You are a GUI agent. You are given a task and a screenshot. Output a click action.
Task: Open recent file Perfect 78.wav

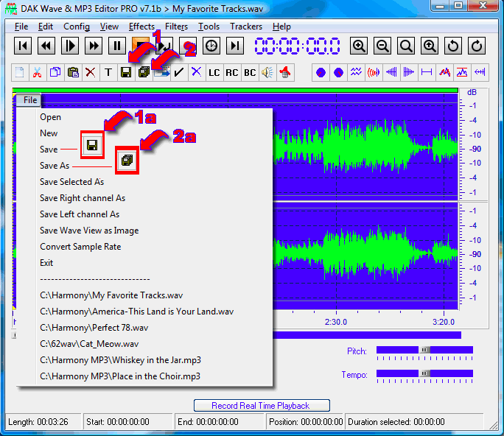coord(94,328)
